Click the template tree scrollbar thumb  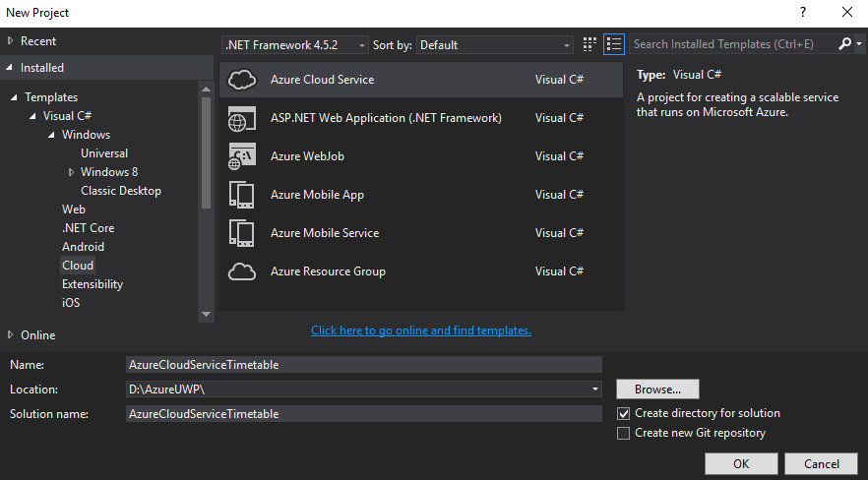coord(207,152)
